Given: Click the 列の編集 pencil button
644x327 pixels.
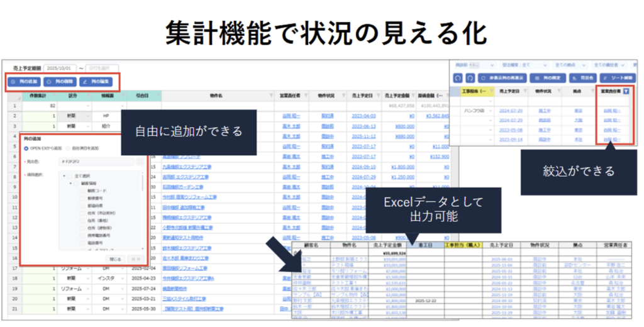Looking at the screenshot, I should click(96, 82).
